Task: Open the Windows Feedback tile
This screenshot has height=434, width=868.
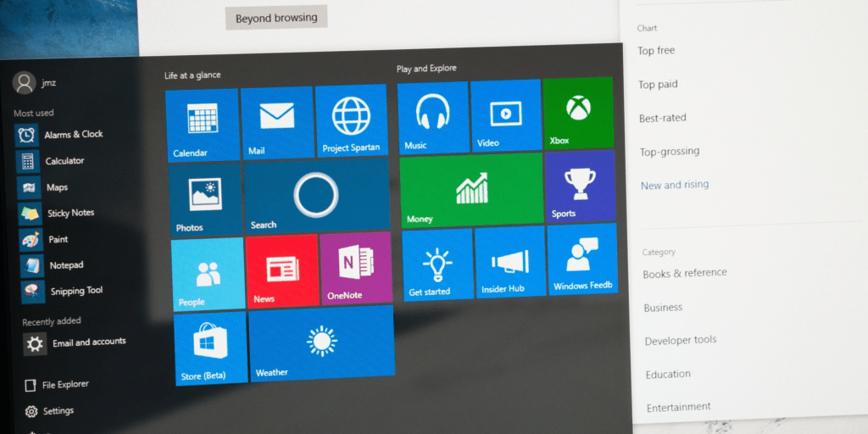Action: click(x=582, y=259)
